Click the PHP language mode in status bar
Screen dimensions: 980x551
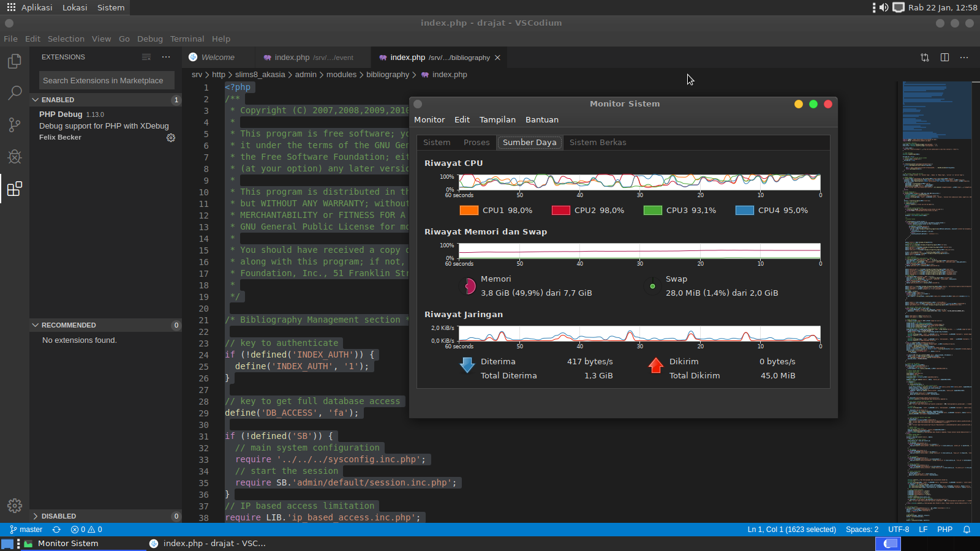944,530
